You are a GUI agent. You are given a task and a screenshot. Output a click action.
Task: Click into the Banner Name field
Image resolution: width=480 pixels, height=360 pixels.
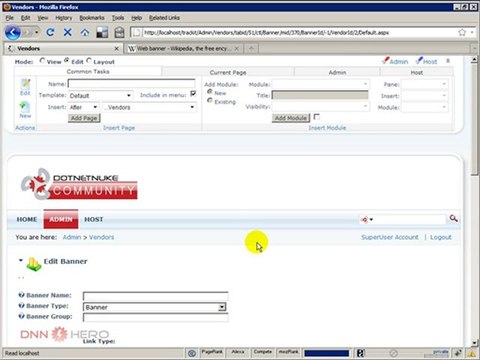pyautogui.click(x=155, y=296)
